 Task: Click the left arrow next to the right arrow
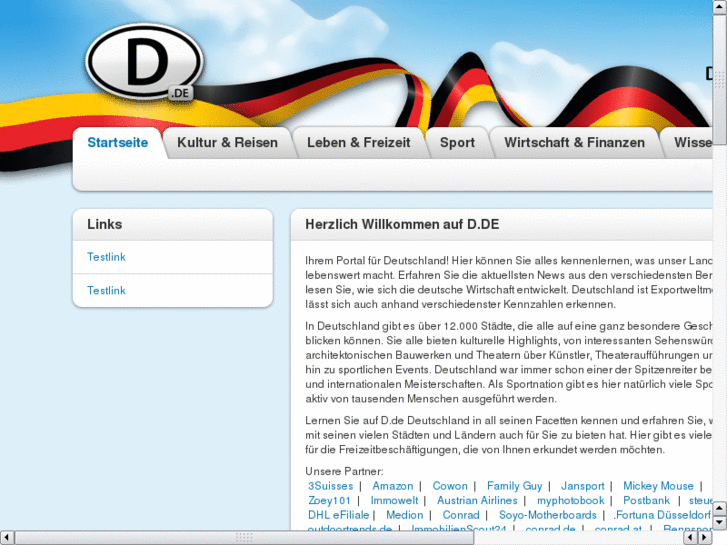(x=690, y=538)
